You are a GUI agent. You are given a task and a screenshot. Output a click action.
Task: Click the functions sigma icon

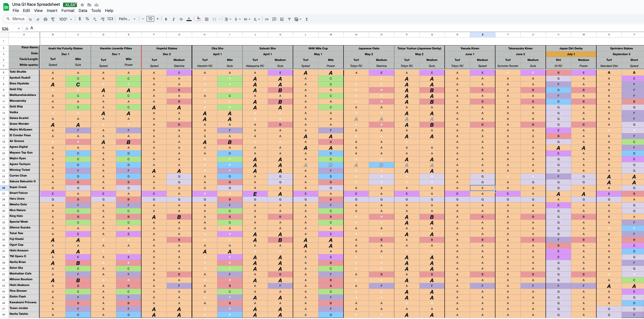[307, 19]
